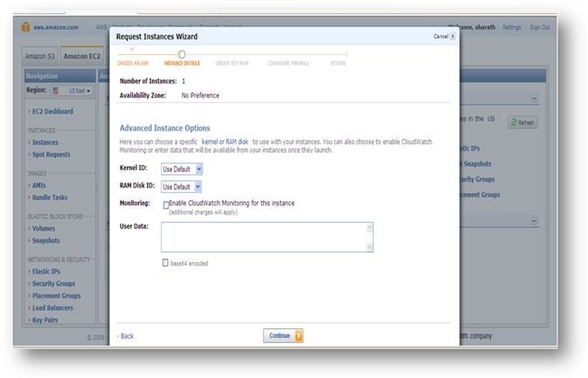Click the orange arrow on Continue button
This screenshot has height=378, width=588.
coord(299,336)
